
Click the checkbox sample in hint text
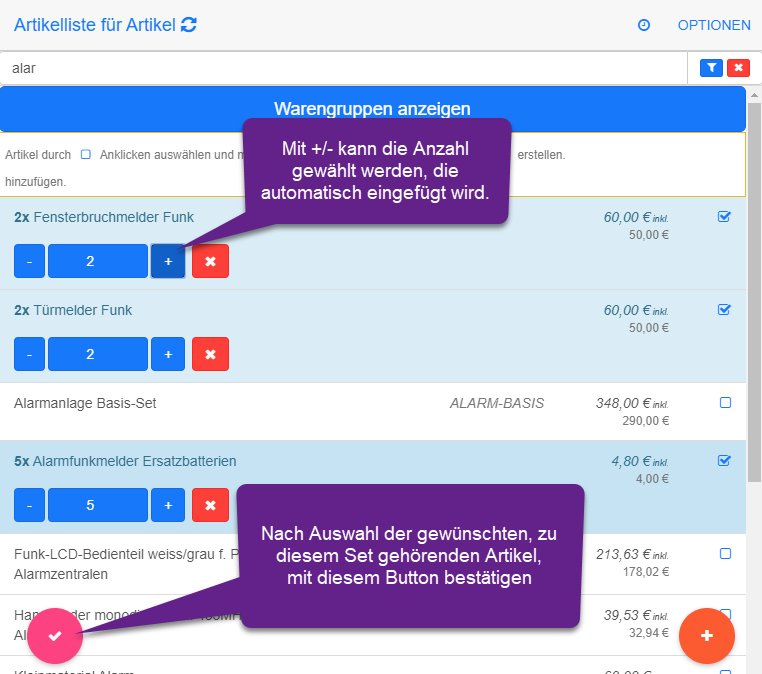tap(86, 155)
